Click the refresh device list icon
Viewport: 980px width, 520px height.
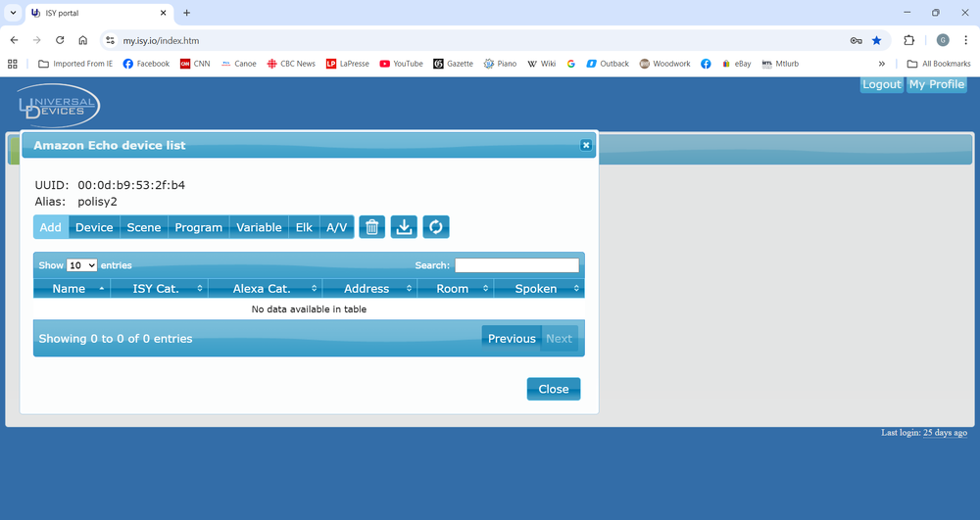[436, 227]
